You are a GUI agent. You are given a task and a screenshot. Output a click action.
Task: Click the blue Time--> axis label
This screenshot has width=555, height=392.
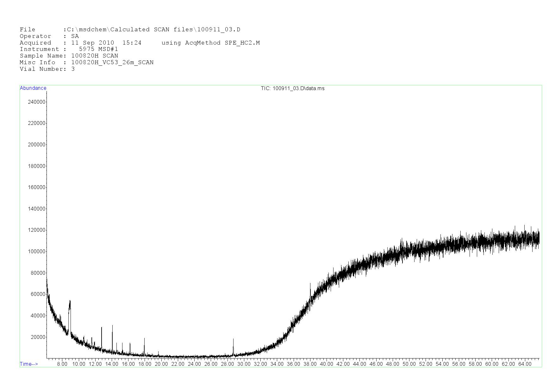(x=29, y=364)
